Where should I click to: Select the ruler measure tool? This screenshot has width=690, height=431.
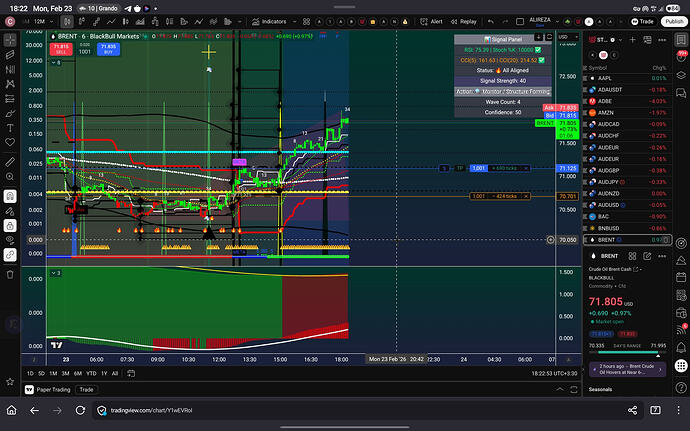[10, 162]
